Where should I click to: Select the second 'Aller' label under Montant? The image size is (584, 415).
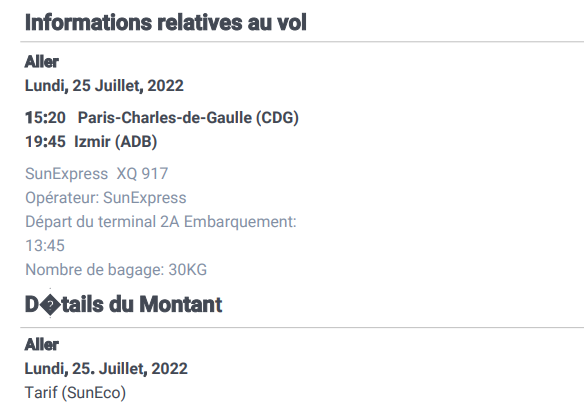click(42, 345)
